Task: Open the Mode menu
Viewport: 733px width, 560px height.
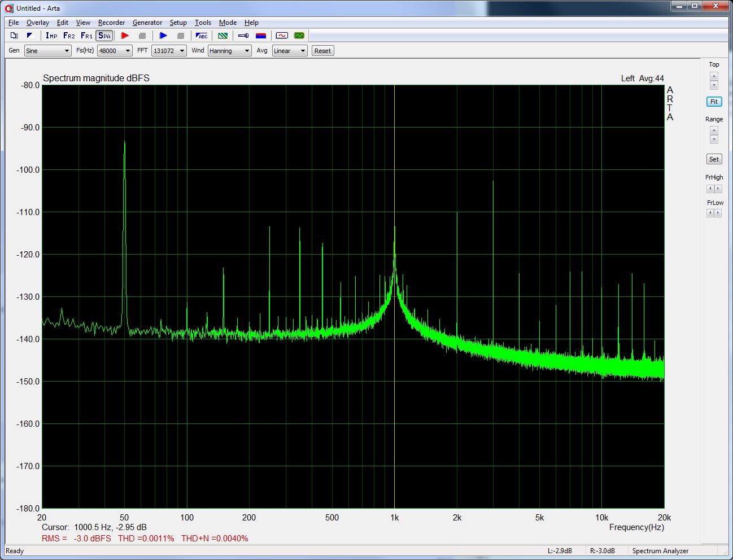Action: click(228, 23)
